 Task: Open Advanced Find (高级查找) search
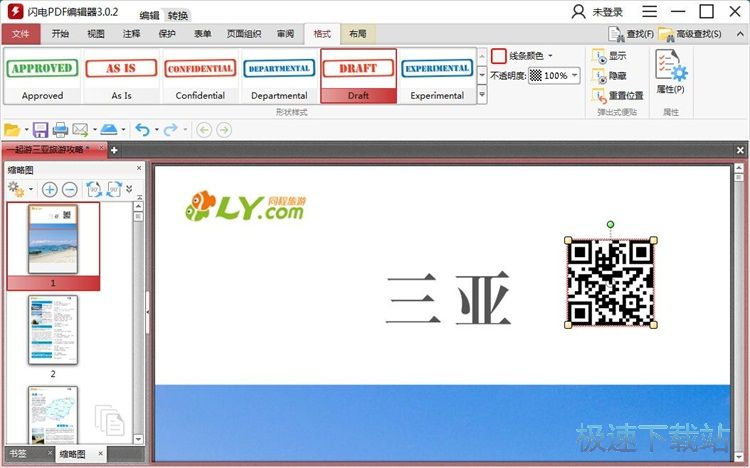(x=690, y=34)
